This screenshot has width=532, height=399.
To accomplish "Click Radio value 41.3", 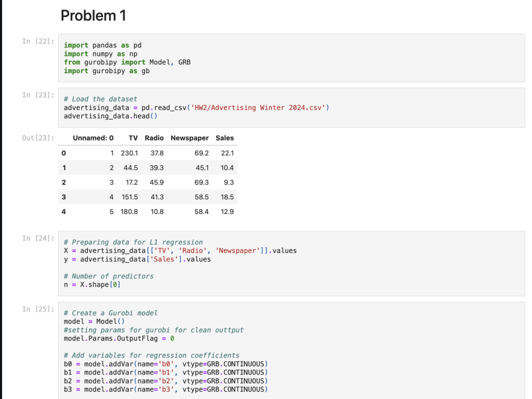I will click(157, 197).
